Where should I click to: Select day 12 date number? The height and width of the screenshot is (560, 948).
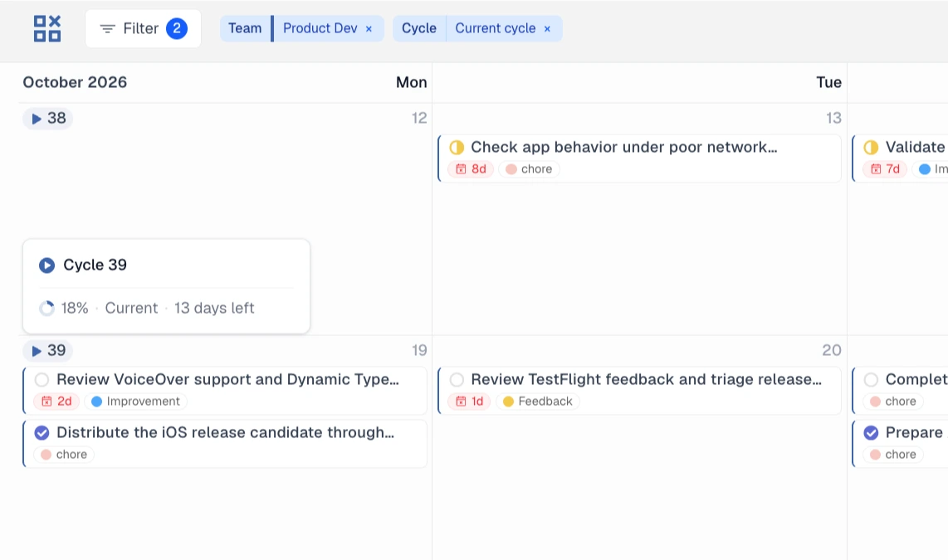(x=419, y=118)
